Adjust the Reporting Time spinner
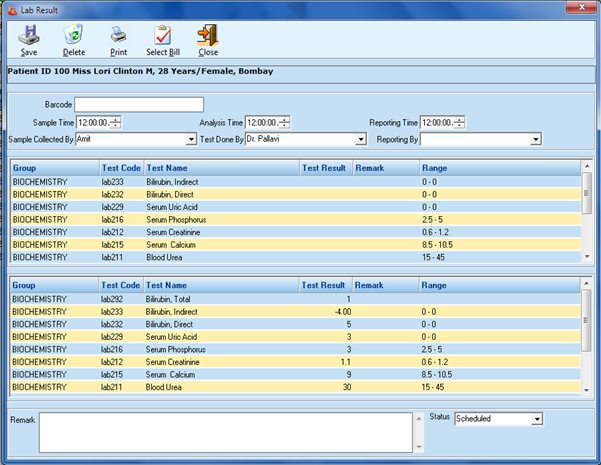601x465 pixels. point(460,122)
